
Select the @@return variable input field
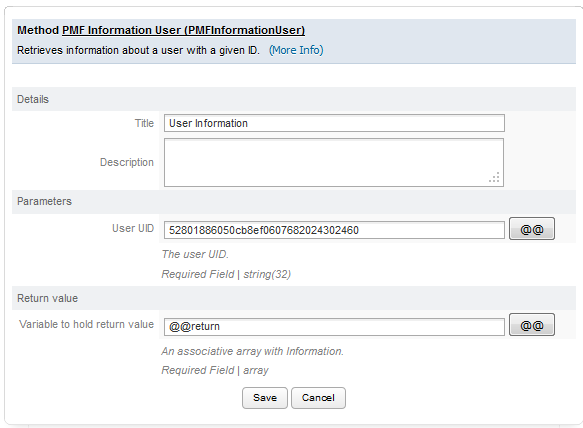[x=334, y=326]
